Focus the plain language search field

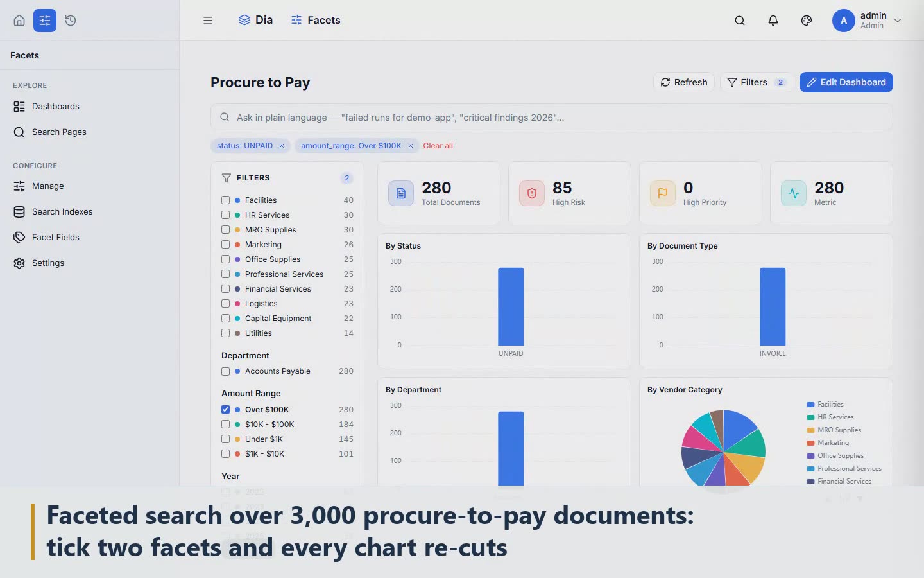pyautogui.click(x=552, y=118)
